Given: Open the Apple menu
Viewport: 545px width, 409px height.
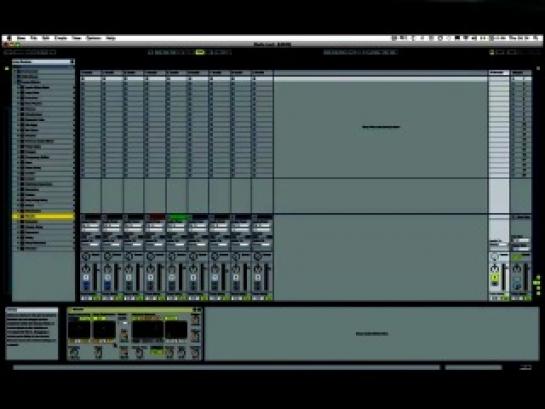Looking at the screenshot, I should coord(9,38).
